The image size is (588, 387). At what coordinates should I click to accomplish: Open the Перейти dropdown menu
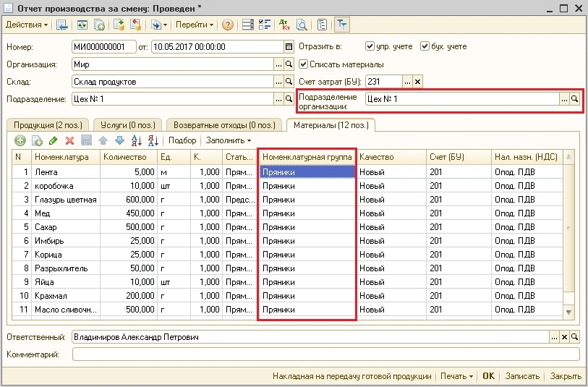[x=195, y=25]
